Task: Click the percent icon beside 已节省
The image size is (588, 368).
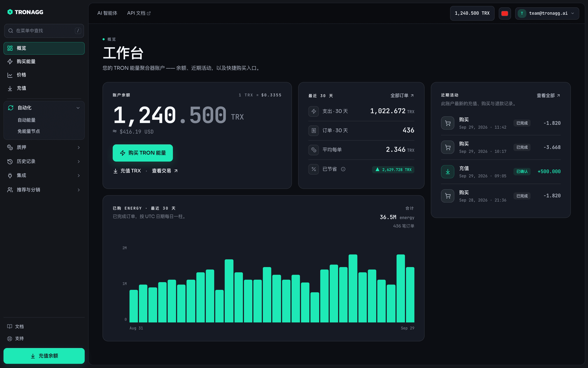Action: [x=314, y=169]
